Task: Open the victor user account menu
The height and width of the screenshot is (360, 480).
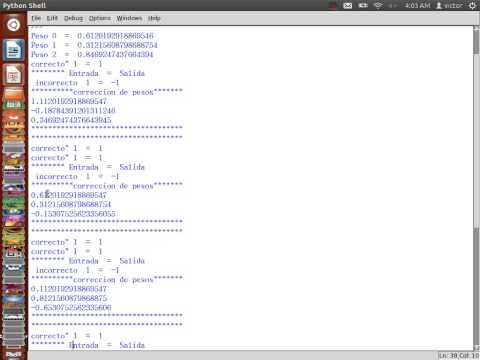Action: click(x=449, y=6)
